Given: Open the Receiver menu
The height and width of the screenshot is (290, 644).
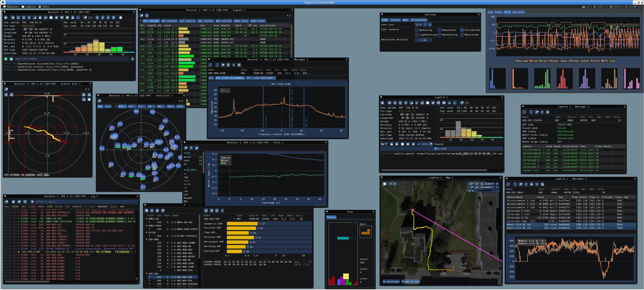Looking at the screenshot, I should click(x=10, y=7).
